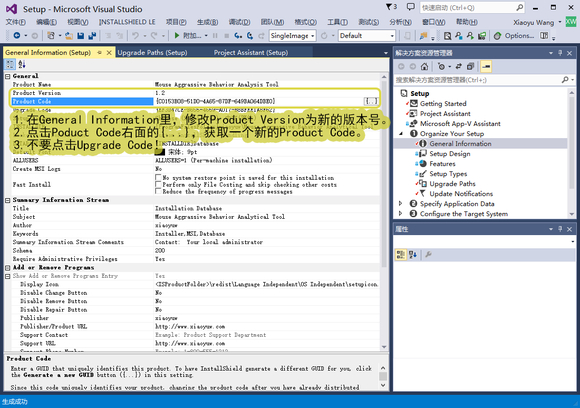Click the Home icon in Solution Explorer

[x=424, y=67]
